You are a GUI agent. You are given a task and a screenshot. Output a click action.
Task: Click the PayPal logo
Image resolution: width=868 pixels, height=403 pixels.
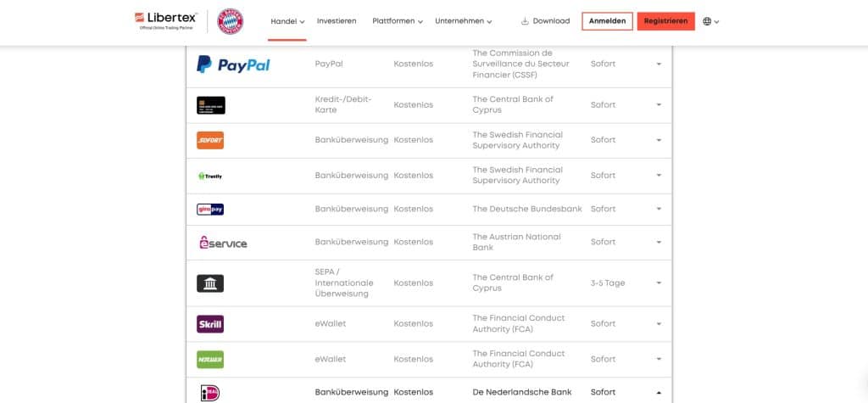pyautogui.click(x=233, y=64)
